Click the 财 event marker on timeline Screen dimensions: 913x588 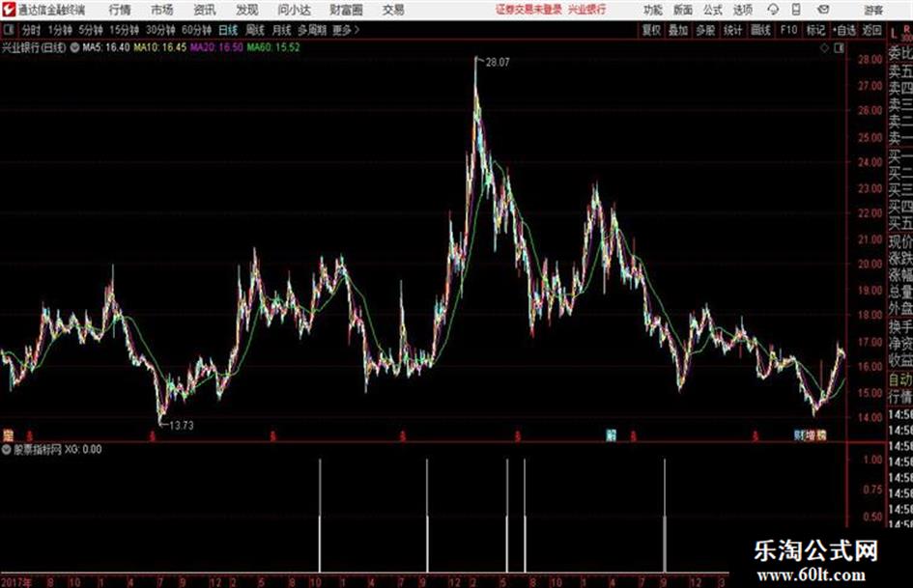[799, 434]
